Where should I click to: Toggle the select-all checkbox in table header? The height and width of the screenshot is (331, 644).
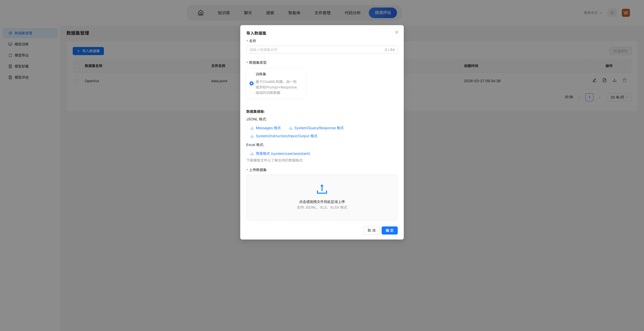click(x=77, y=66)
